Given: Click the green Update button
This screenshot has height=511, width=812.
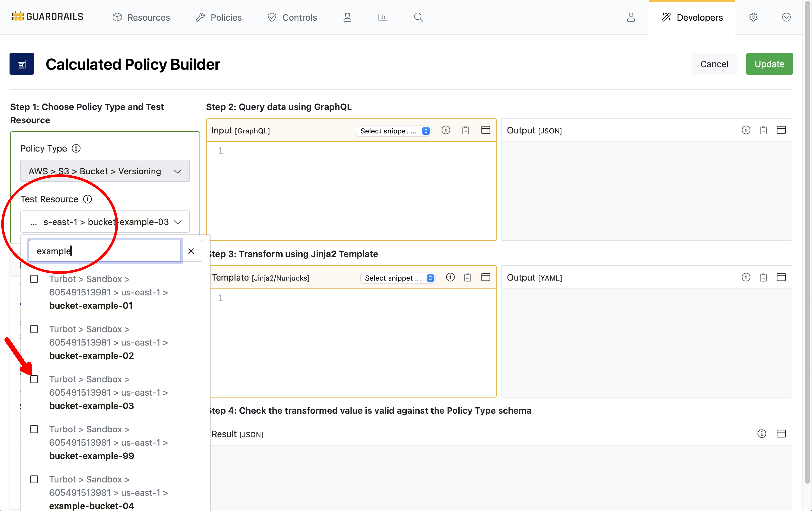Looking at the screenshot, I should 769,64.
